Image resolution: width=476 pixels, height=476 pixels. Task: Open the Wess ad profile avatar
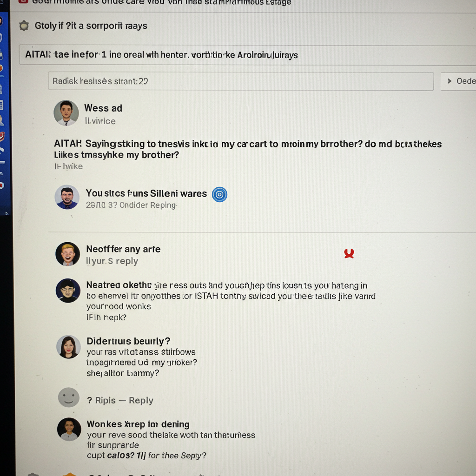[66, 113]
